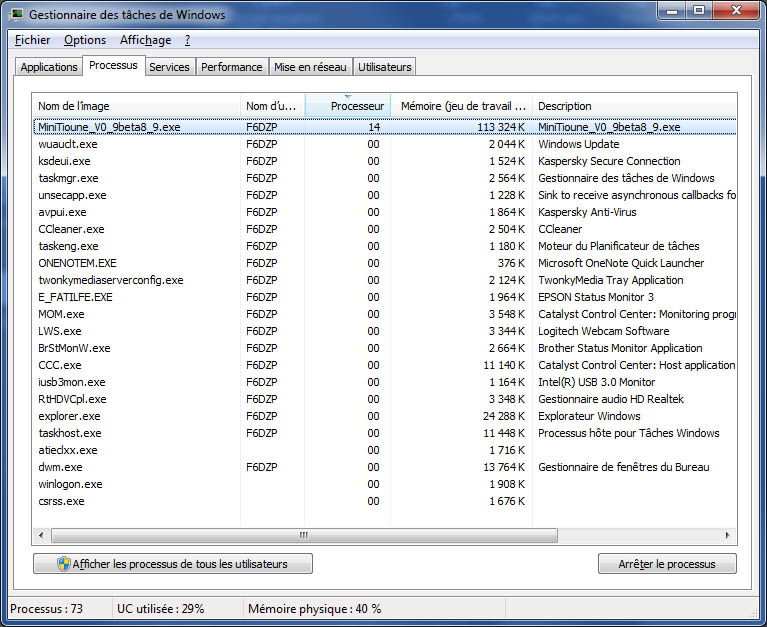Select the ONENOTEM.EXE process
The image size is (767, 627).
click(384, 263)
